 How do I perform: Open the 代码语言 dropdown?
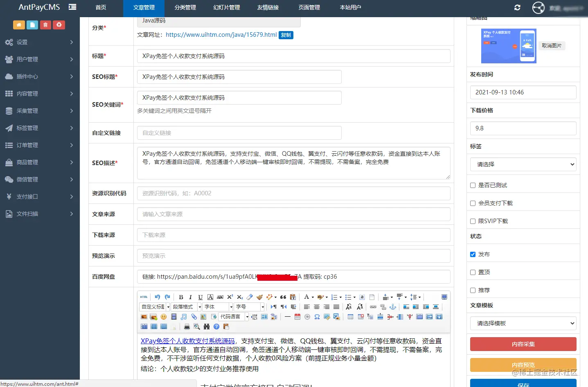click(x=234, y=317)
